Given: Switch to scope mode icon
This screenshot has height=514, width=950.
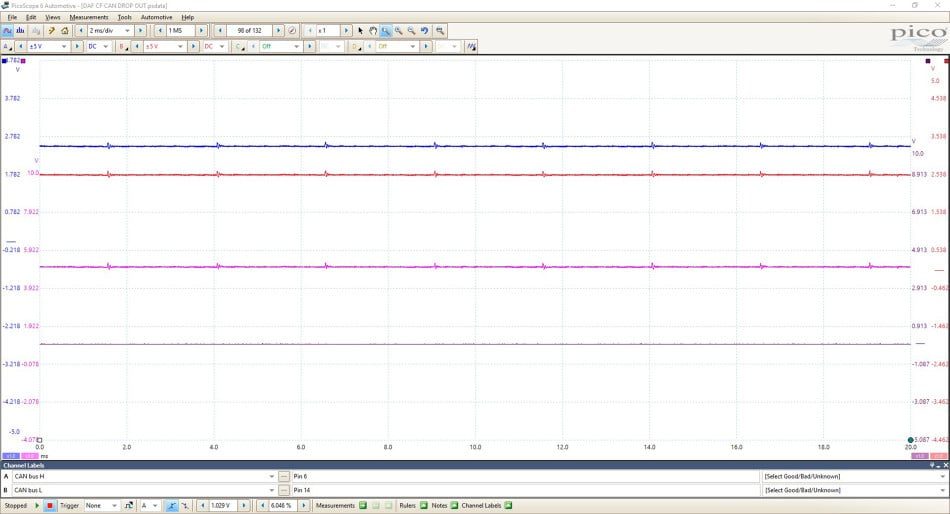Looking at the screenshot, I should click(7, 30).
